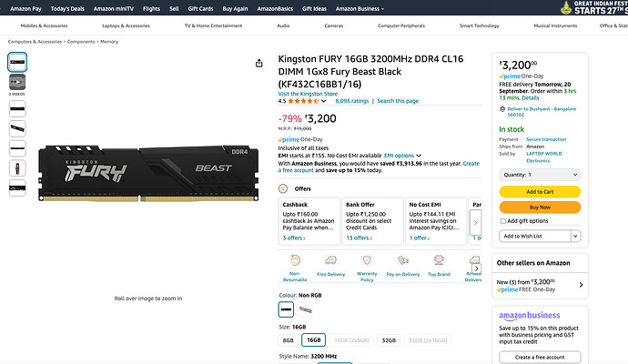
Task: Open the Cameras category tab
Action: [x=334, y=25]
